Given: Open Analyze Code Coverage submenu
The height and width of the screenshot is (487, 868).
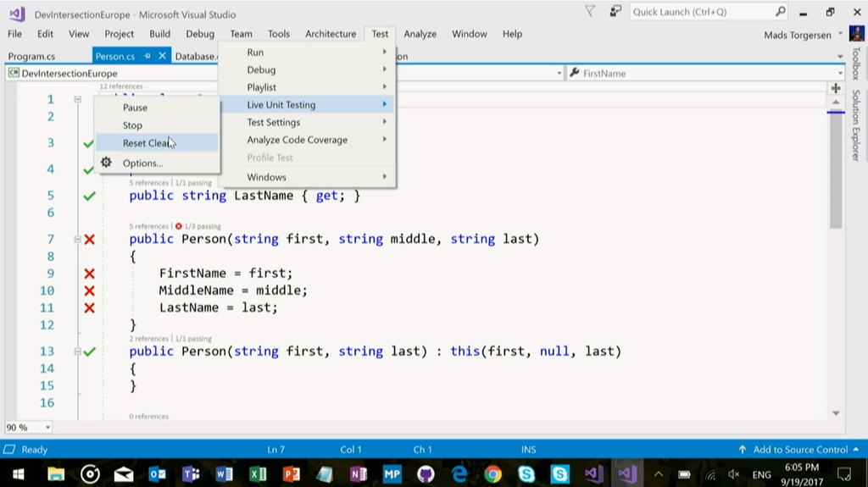Looking at the screenshot, I should pyautogui.click(x=307, y=140).
